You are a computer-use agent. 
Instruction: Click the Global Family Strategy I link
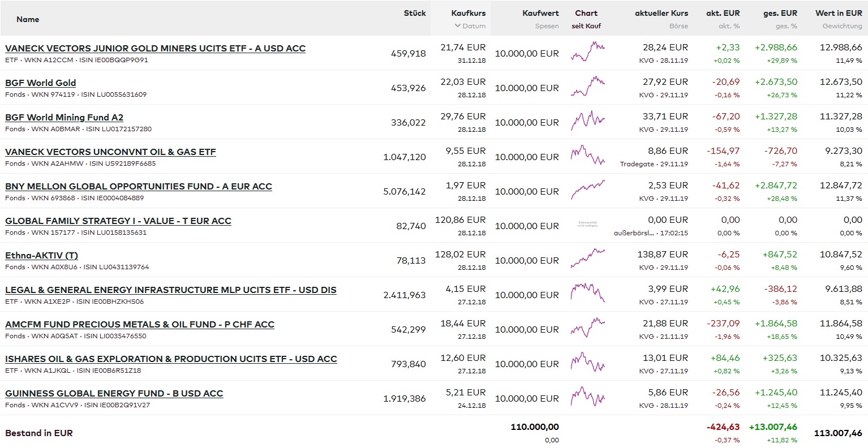click(x=118, y=221)
